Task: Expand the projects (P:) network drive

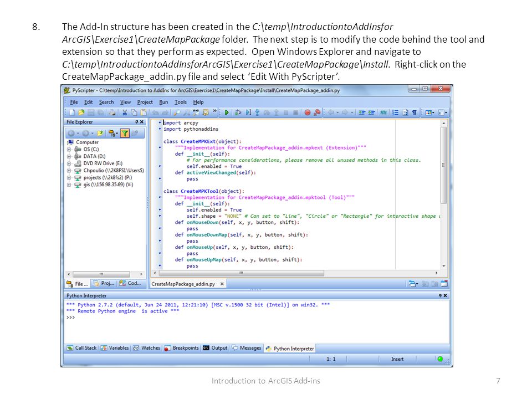Action: [69, 178]
